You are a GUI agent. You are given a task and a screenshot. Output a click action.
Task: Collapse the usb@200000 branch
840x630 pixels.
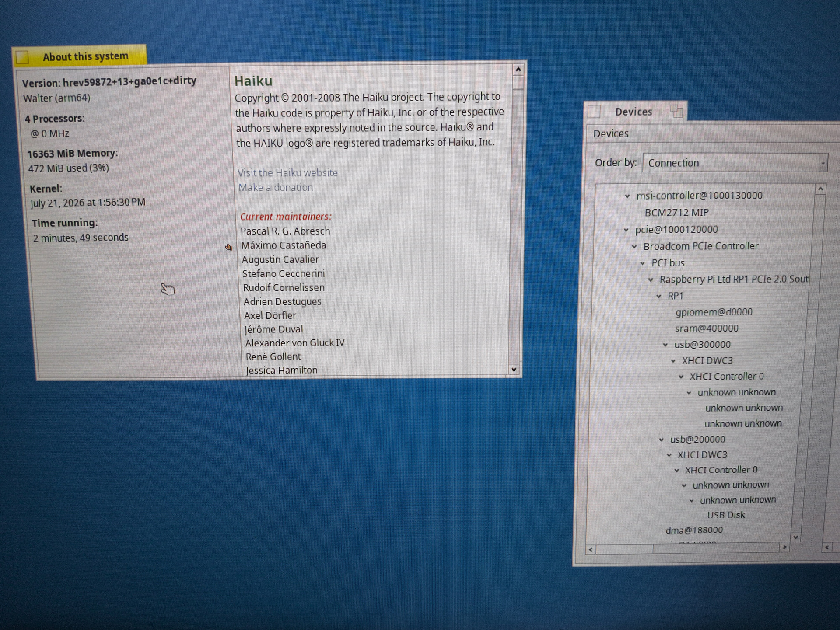click(661, 440)
